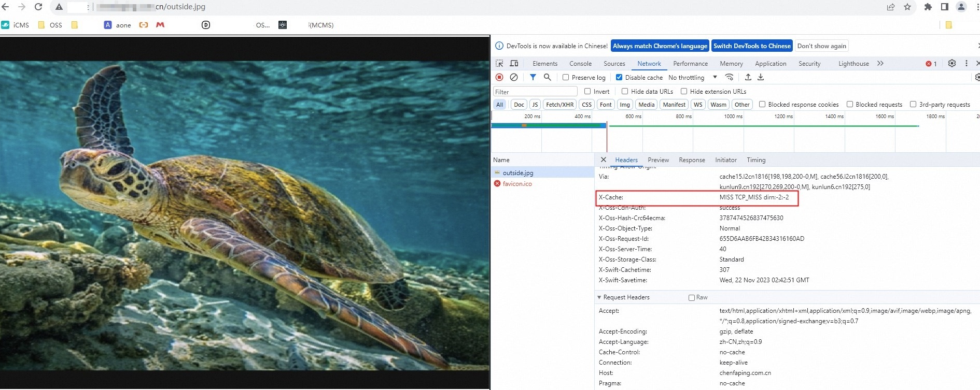
Task: Filter requests by Img type
Action: click(625, 105)
